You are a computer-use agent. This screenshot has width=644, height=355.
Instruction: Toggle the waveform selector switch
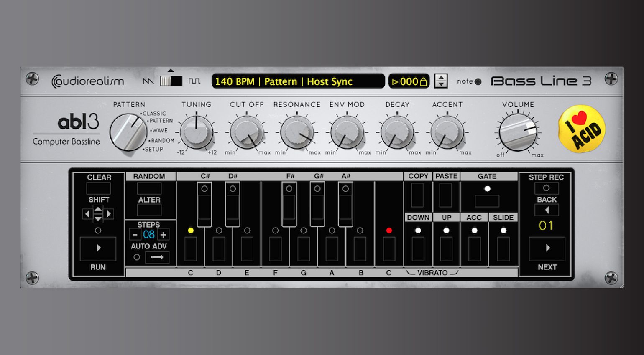pos(171,81)
